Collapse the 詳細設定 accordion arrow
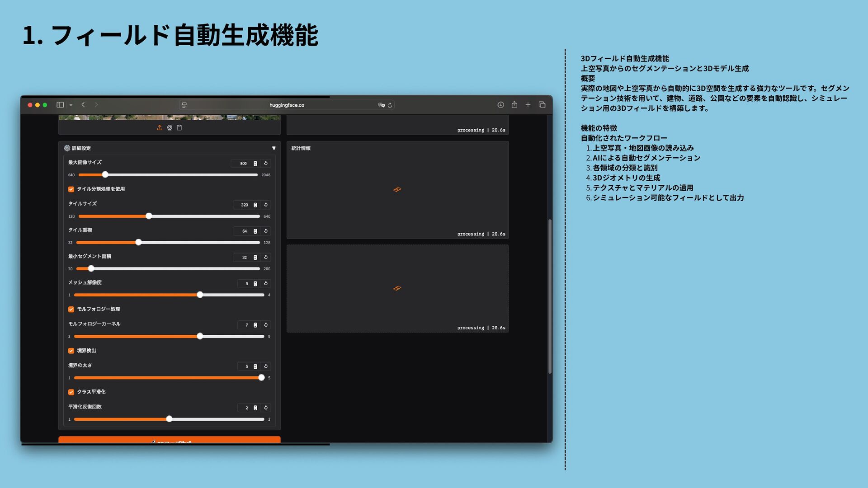This screenshot has width=868, height=488. click(x=274, y=148)
